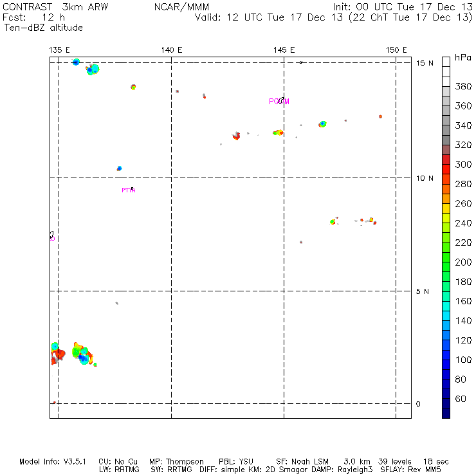This screenshot has width=476, height=476.
Task: Select the "Valid: 12 UTC Tue 17 Dec 13" text
Action: pos(269,17)
